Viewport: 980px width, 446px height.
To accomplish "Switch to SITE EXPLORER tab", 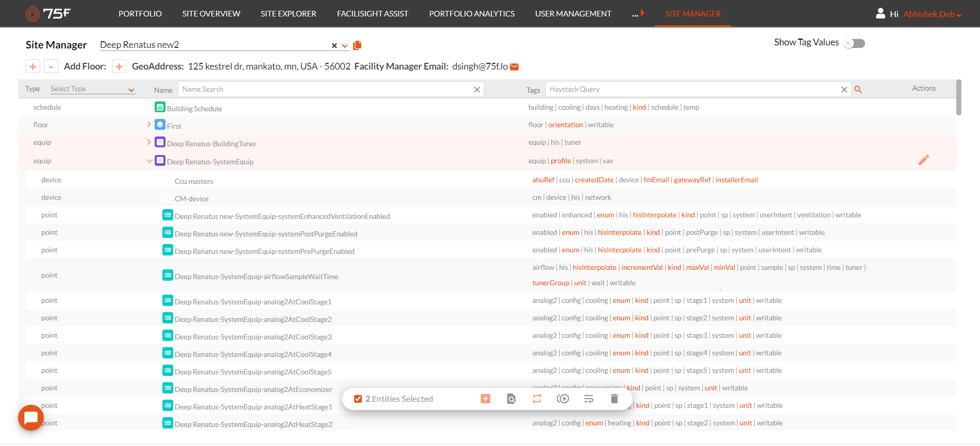I will click(289, 14).
